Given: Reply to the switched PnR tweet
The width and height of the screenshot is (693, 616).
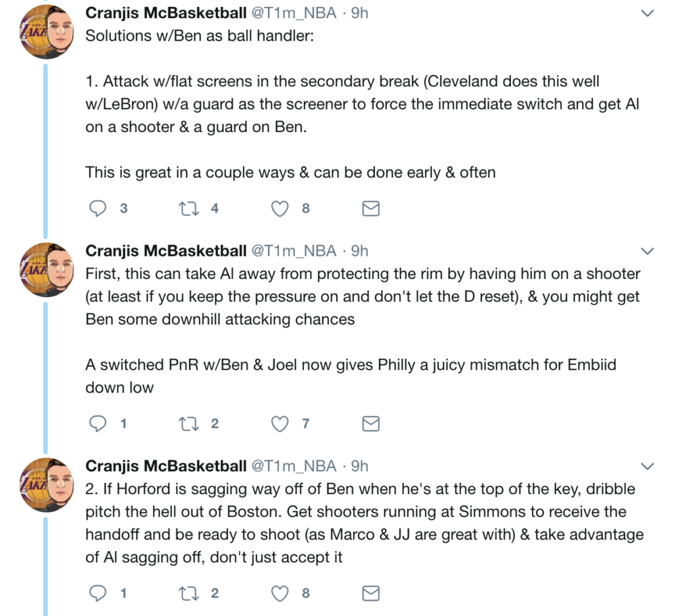Looking at the screenshot, I should click(x=99, y=424).
